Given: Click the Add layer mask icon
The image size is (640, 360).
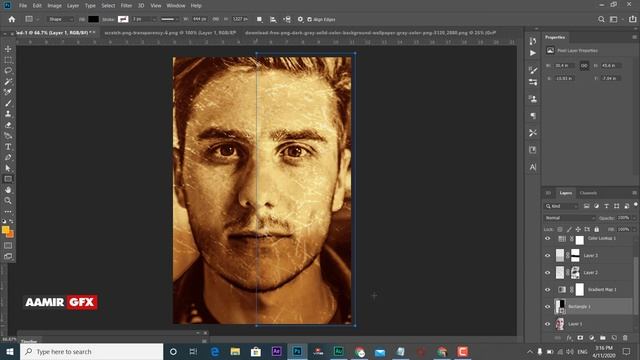Looking at the screenshot, I should 580,338.
